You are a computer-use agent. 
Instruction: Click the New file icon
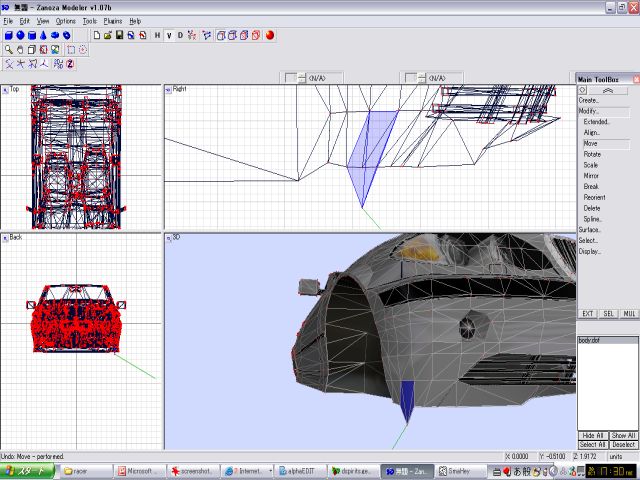96,35
